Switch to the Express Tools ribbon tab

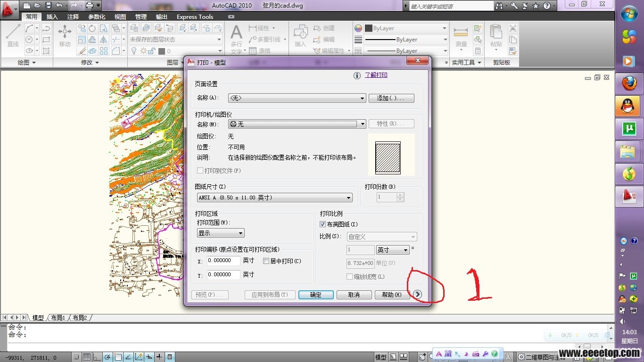coord(195,16)
